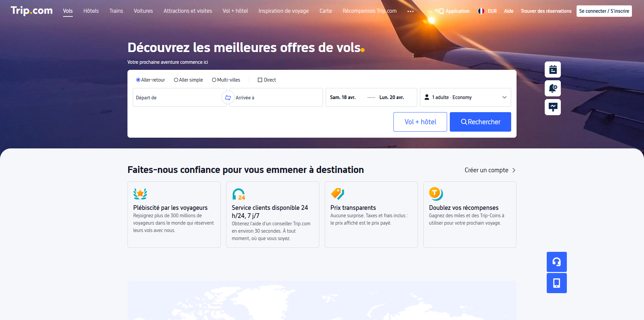Swap departure and arrival cities icon
644x320 pixels.
pyautogui.click(x=228, y=97)
